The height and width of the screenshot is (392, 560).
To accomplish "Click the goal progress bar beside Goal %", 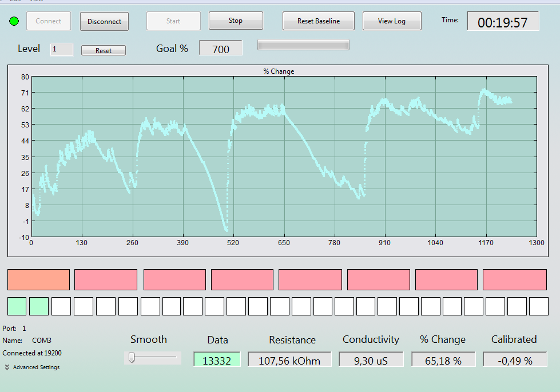I will 303,45.
